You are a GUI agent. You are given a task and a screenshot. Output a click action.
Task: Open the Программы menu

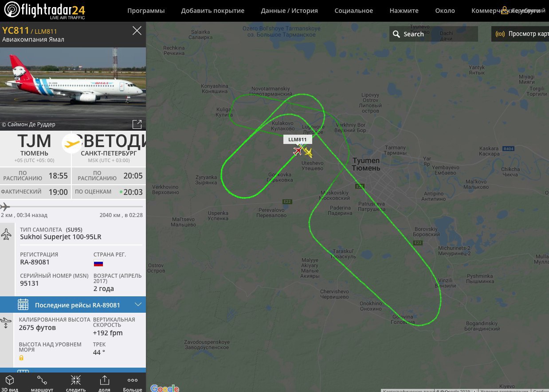point(146,11)
